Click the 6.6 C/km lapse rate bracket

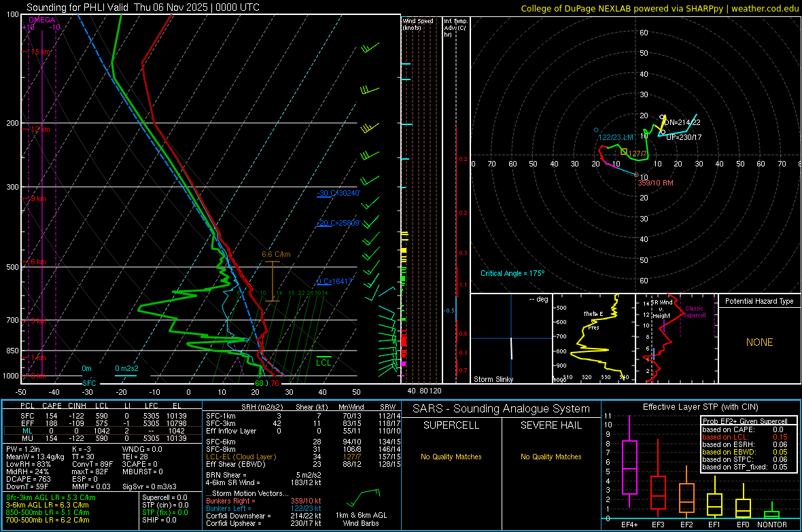[x=273, y=281]
